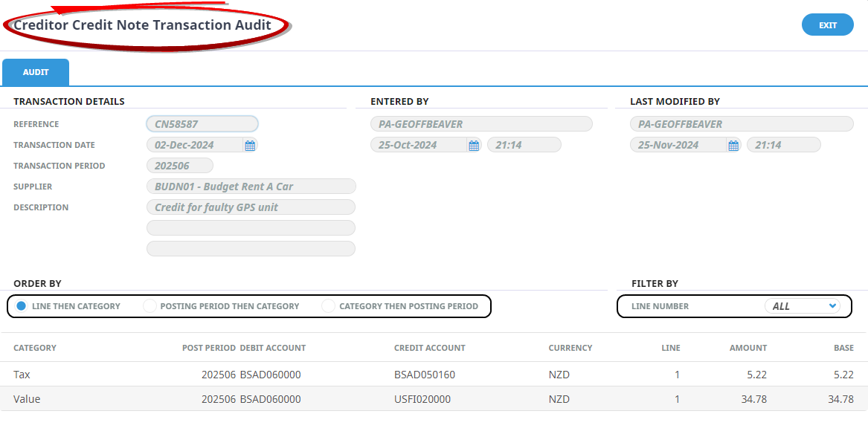The height and width of the screenshot is (437, 868).
Task: Click the Entered By time field
Action: click(524, 145)
